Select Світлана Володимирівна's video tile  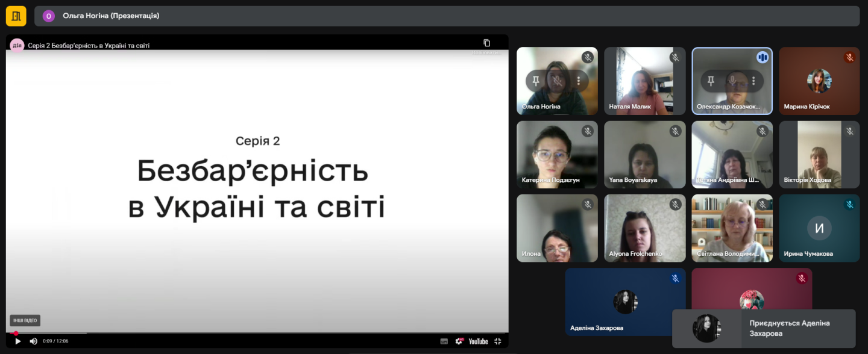pyautogui.click(x=732, y=228)
